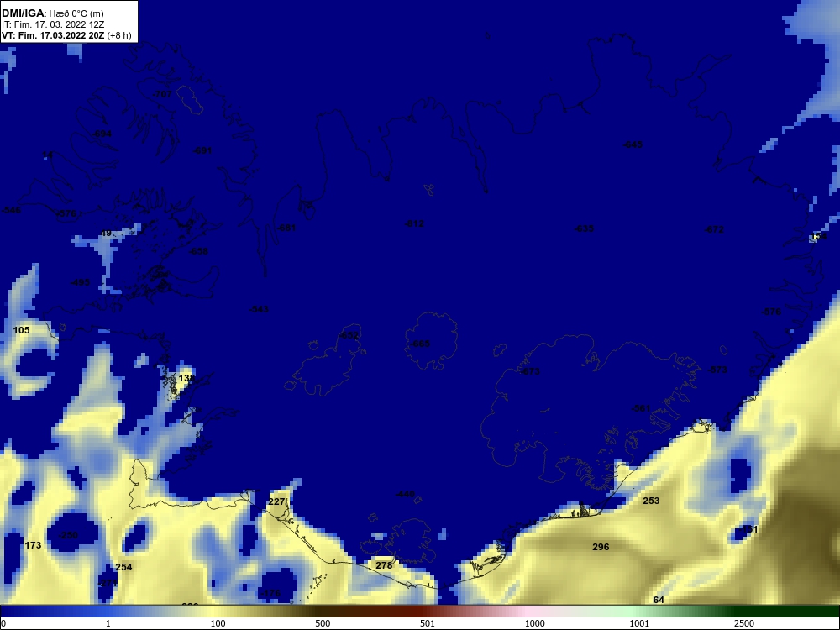Click the legend label 501
This screenshot has height=630, width=840.
(x=428, y=623)
